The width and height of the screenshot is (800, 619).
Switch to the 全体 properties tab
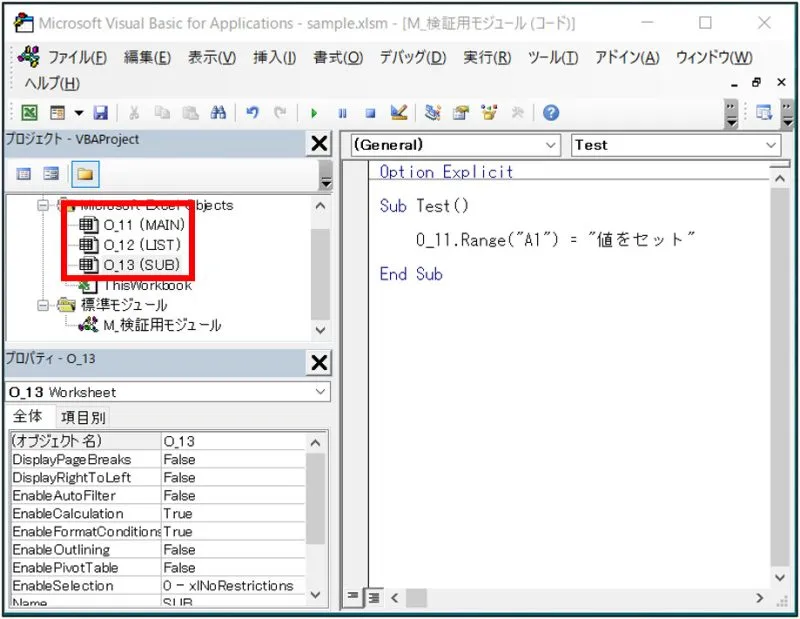click(28, 416)
